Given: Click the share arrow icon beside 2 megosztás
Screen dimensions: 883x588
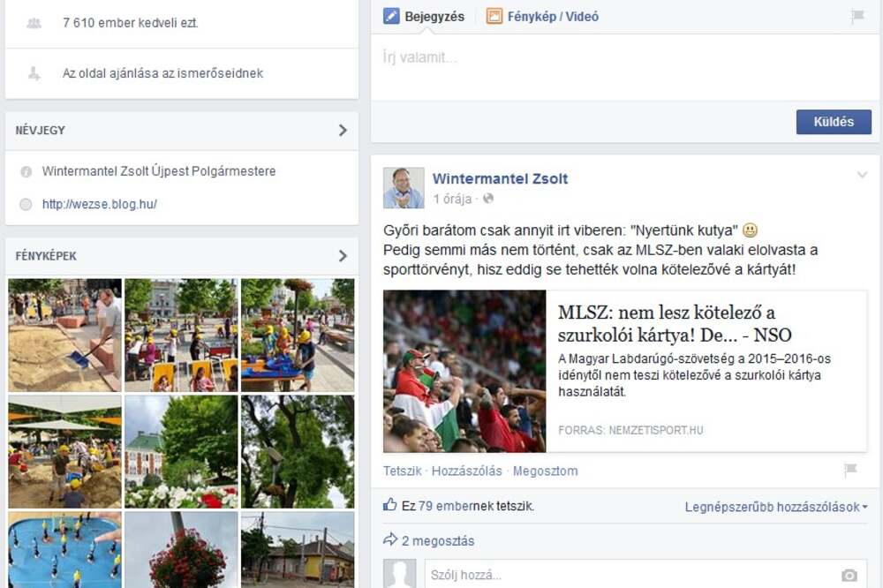Looking at the screenshot, I should coord(390,540).
